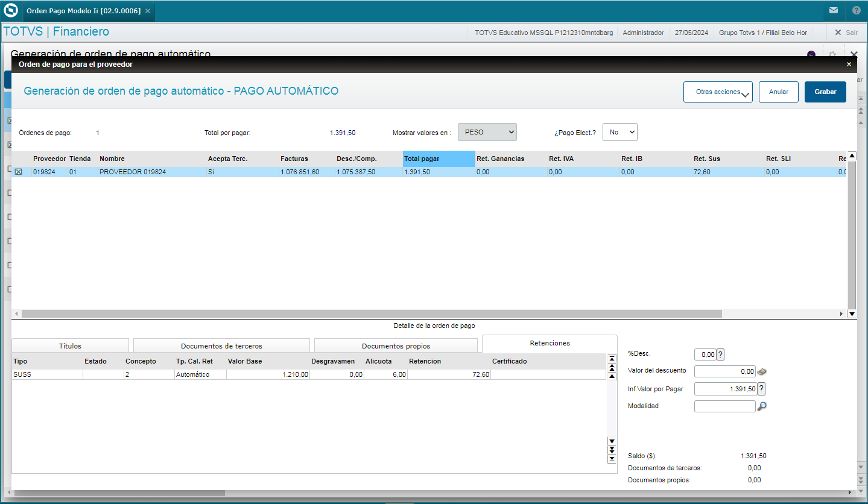Click the Alicuota cell 6,00
Image resolution: width=868 pixels, height=504 pixels.
[386, 374]
